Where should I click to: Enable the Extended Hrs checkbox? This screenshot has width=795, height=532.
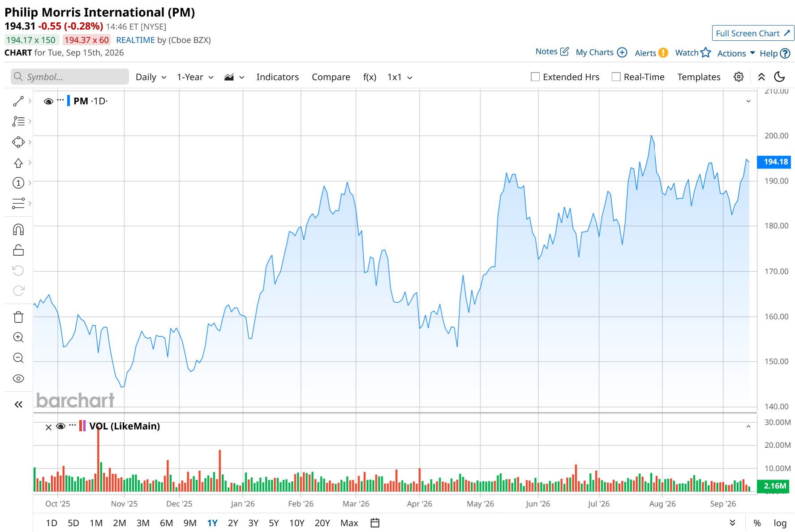pyautogui.click(x=535, y=77)
